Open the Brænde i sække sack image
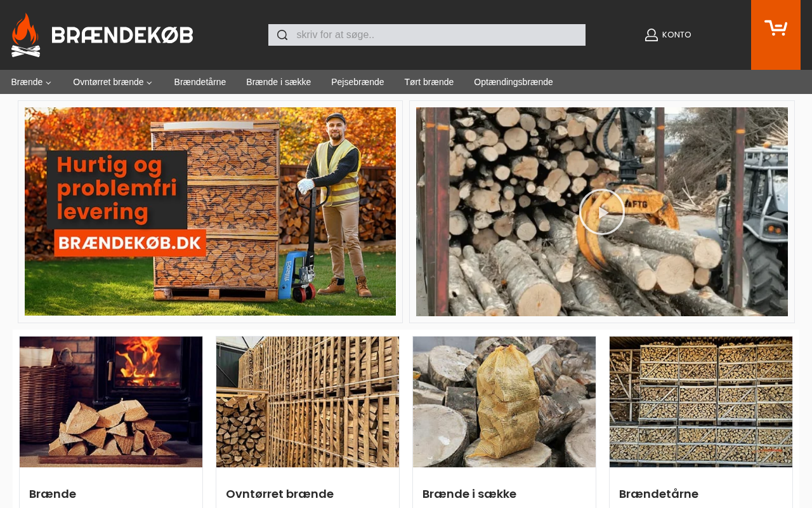812x508 pixels. (x=504, y=402)
